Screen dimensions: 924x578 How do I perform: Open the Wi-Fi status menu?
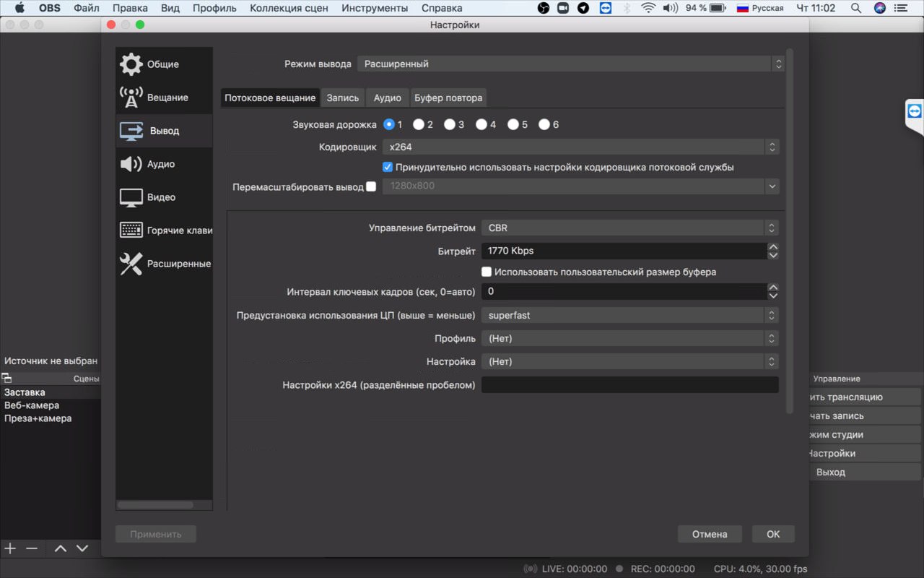click(x=648, y=8)
